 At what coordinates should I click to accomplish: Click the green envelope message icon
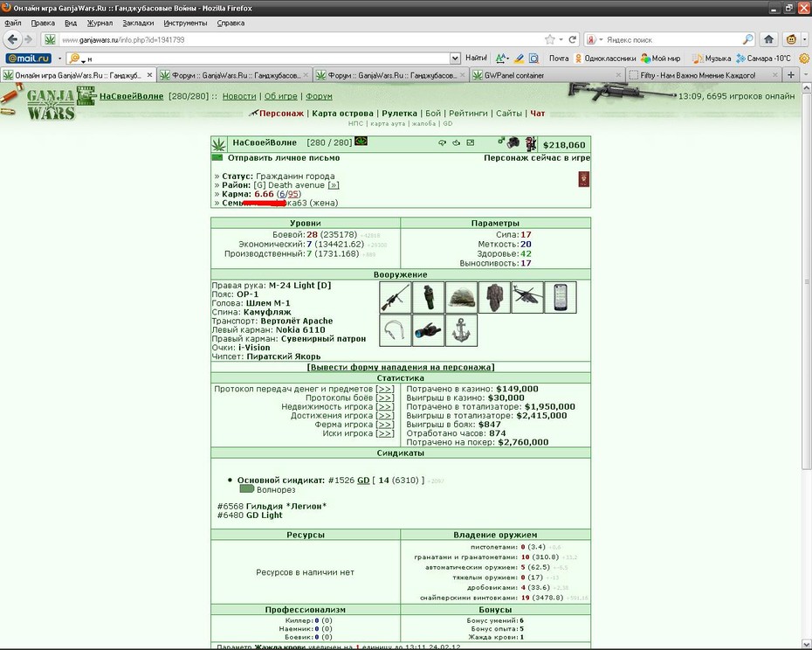[217, 157]
